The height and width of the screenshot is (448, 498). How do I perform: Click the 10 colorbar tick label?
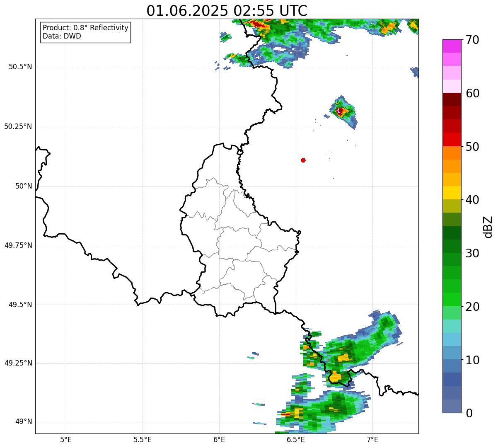(x=473, y=360)
